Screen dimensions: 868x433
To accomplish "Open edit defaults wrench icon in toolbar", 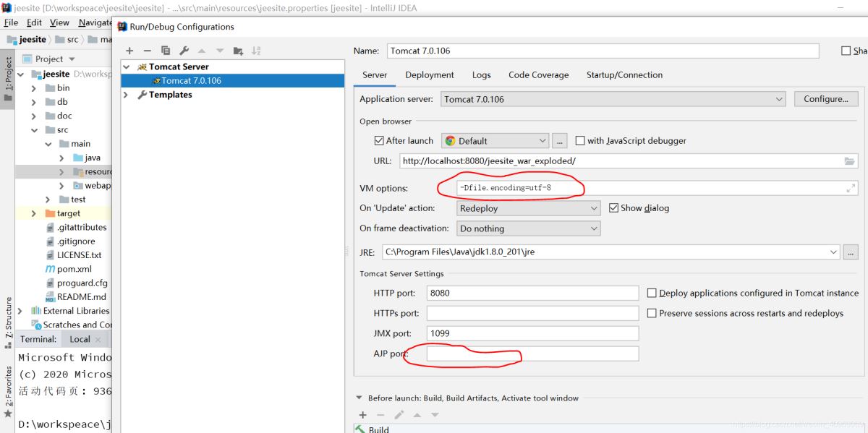I will pos(184,51).
